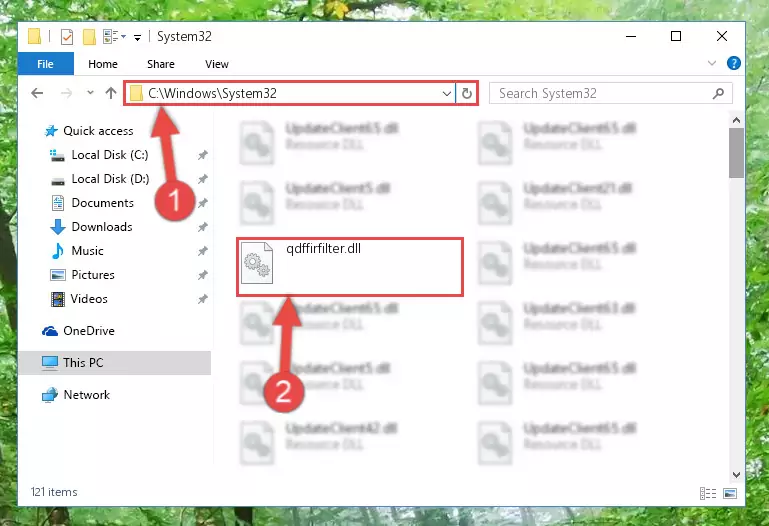Image resolution: width=769 pixels, height=526 pixels.
Task: Click the pin icon beside Music
Action: tap(203, 251)
